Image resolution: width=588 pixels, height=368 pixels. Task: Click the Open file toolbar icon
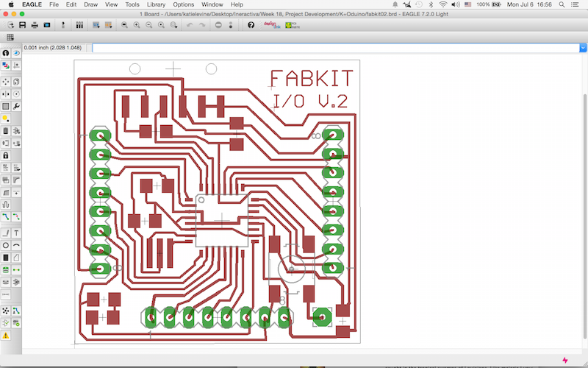pos(10,25)
